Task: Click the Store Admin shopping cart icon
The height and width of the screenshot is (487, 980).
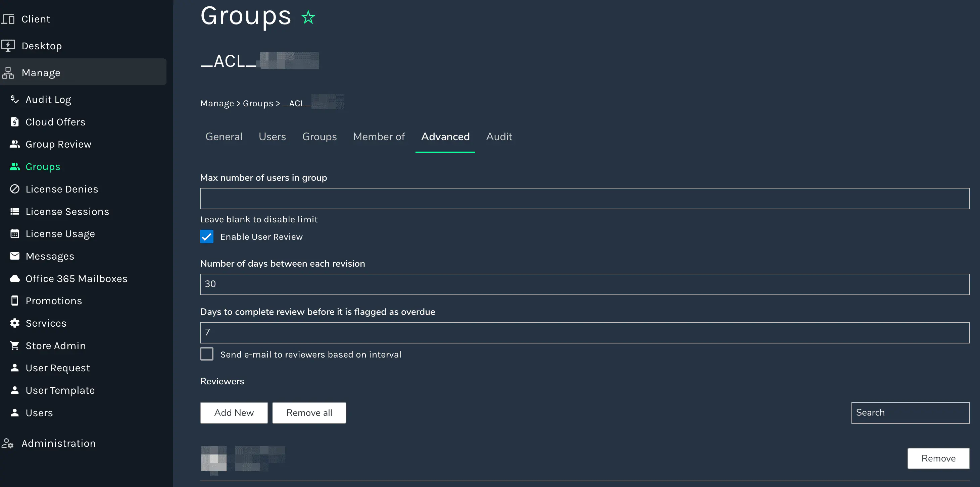Action: 14,345
